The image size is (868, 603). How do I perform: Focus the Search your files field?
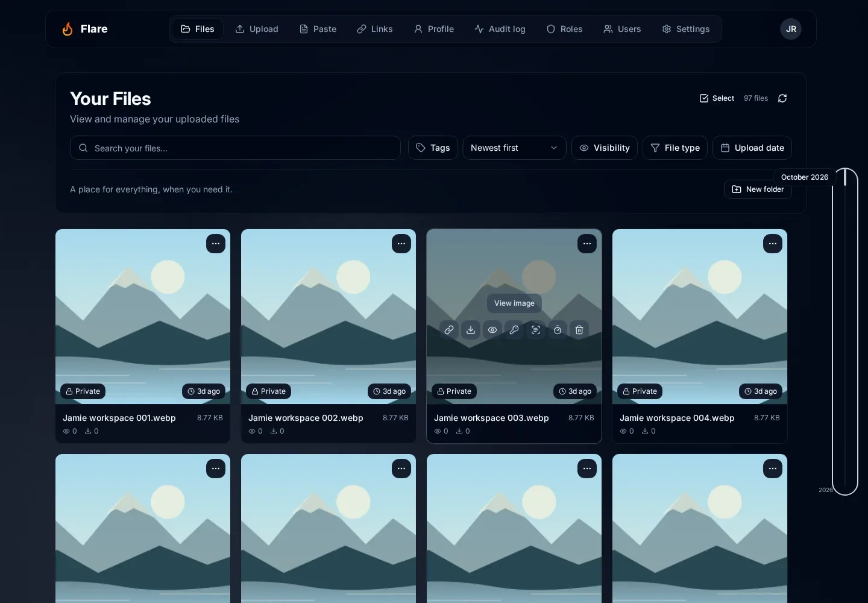[x=235, y=148]
